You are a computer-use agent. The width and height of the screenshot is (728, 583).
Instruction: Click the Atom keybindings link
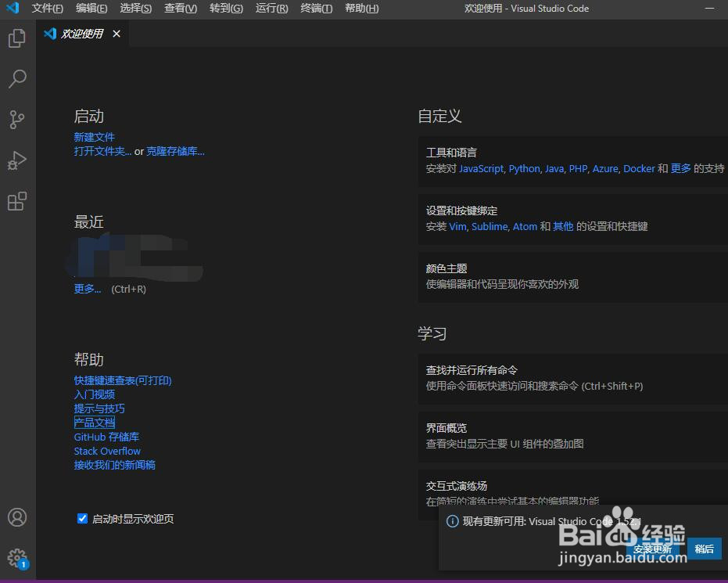[x=525, y=226]
